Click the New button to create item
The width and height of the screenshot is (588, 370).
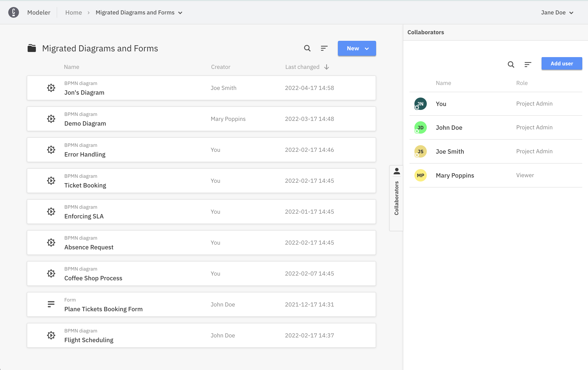[357, 48]
